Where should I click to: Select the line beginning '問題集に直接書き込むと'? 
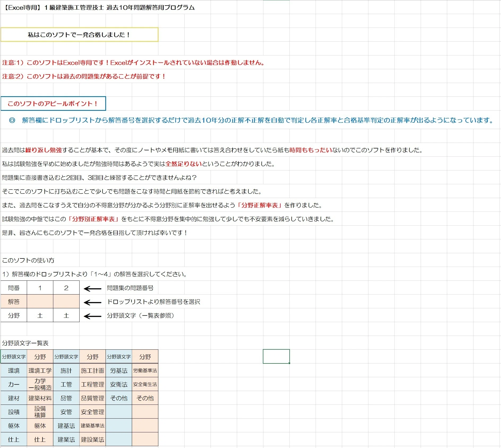[x=99, y=178]
